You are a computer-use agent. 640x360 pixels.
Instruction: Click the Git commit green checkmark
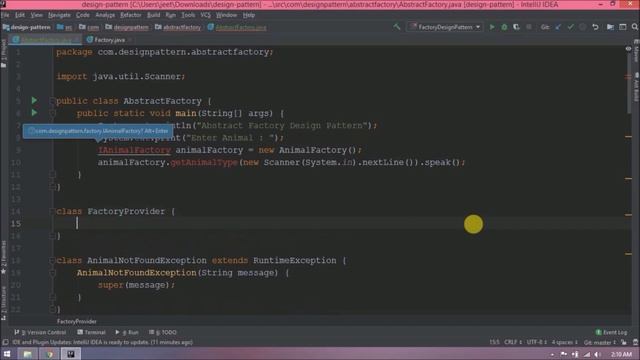point(570,27)
